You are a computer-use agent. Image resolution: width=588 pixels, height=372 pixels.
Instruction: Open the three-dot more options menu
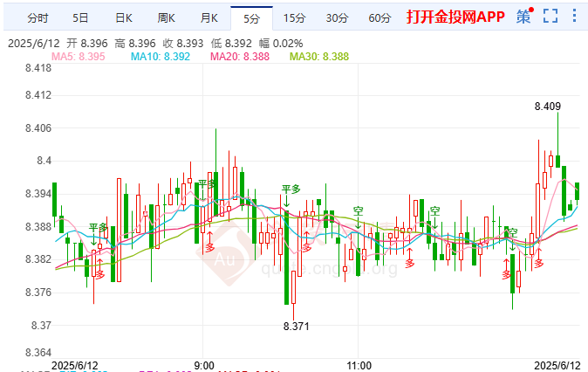pyautogui.click(x=574, y=16)
